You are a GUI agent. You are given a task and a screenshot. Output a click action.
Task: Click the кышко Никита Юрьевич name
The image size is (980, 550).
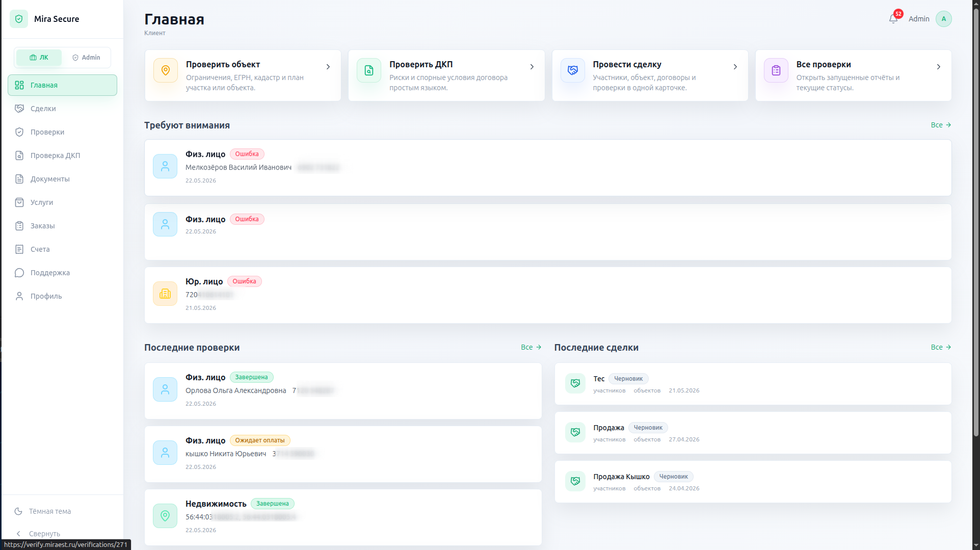[226, 454]
